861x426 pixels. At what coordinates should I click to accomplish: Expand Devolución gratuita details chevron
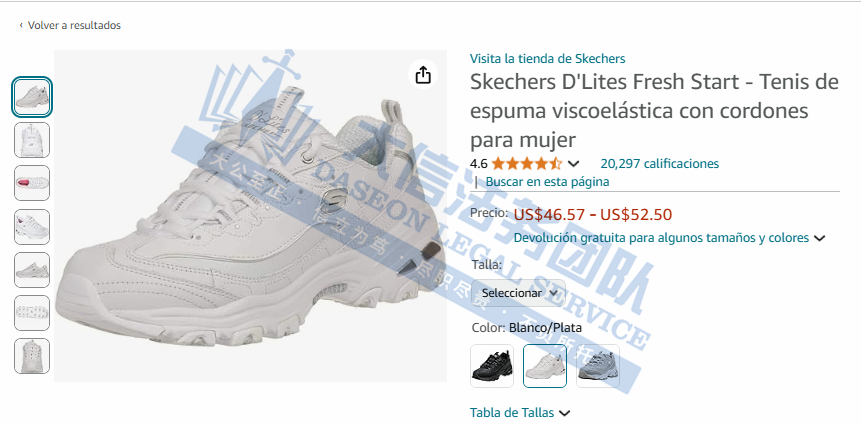click(819, 238)
